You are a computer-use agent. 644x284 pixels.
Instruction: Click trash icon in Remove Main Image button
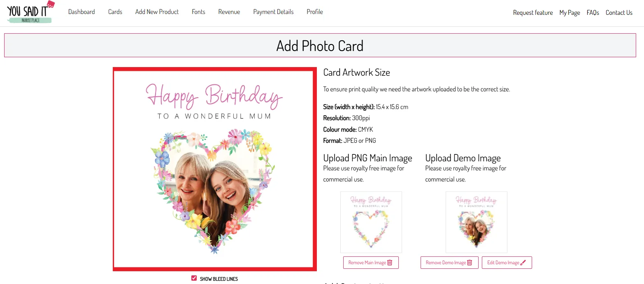click(390, 263)
